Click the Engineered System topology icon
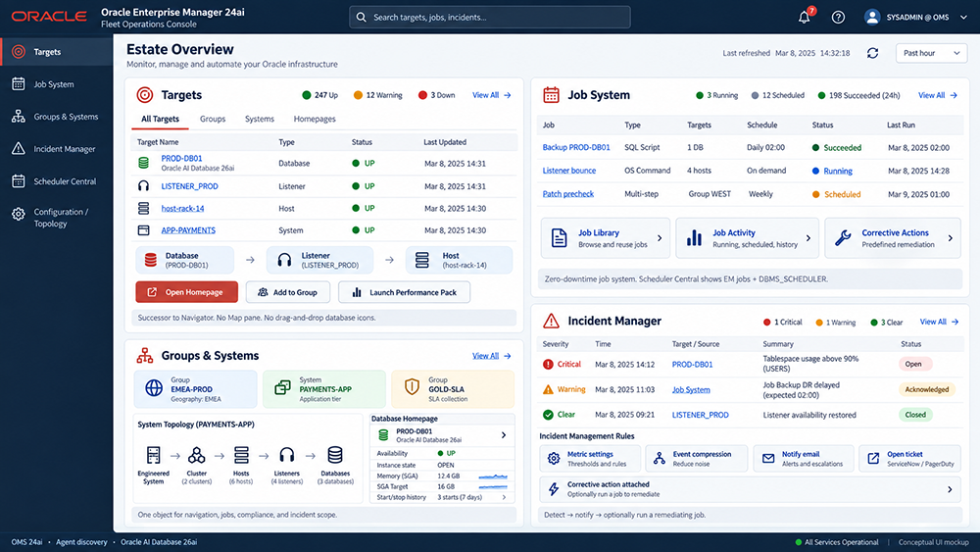Screen dimensions: 980x552 point(153,455)
